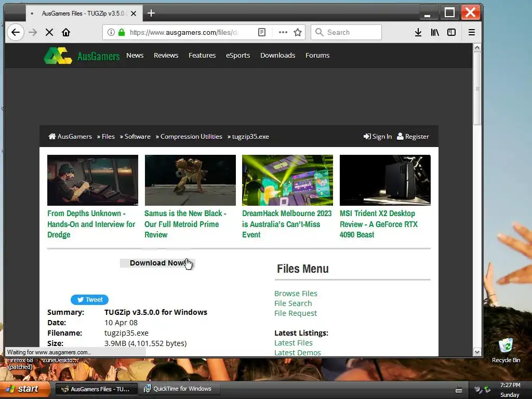This screenshot has height=399, width=532.
Task: Click the Register link in the breadcrumb bar
Action: (x=413, y=137)
